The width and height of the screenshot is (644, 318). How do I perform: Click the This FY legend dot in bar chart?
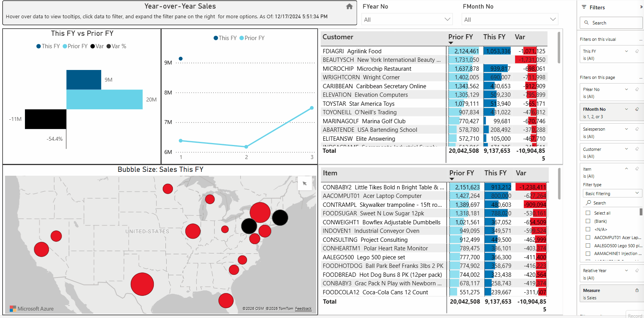pos(39,46)
